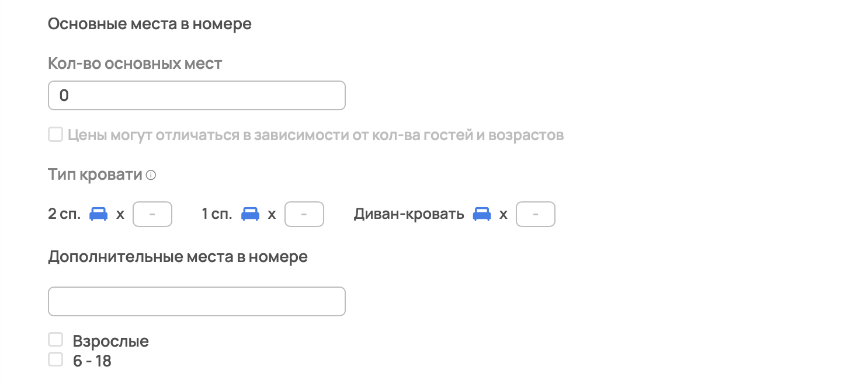Click the bed icon for 2 сп.
This screenshot has width=868, height=384.
click(99, 214)
